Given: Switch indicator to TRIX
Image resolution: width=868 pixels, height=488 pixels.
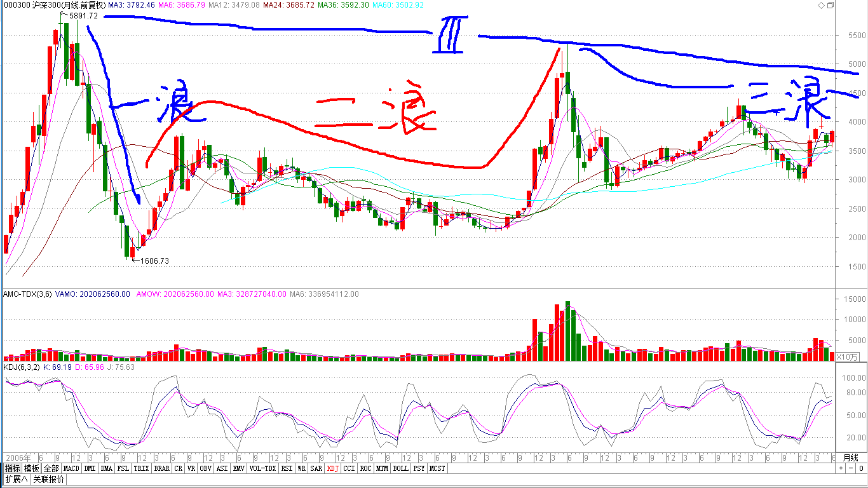Looking at the screenshot, I should [141, 468].
